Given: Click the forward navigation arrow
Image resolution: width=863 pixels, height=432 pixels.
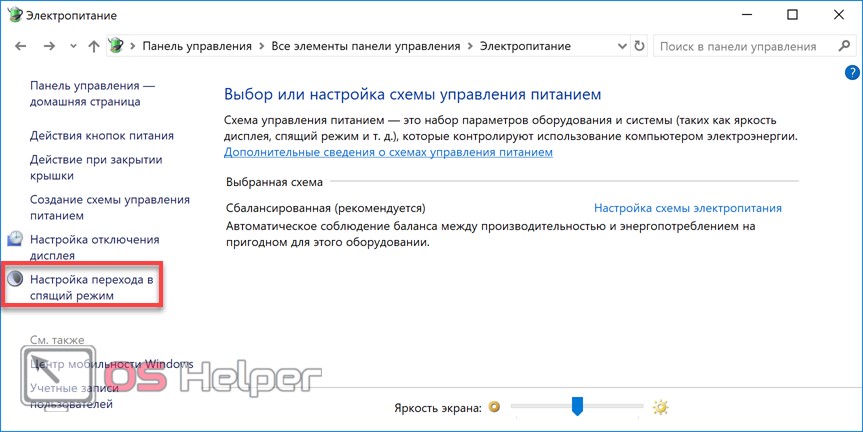Looking at the screenshot, I should [x=50, y=46].
